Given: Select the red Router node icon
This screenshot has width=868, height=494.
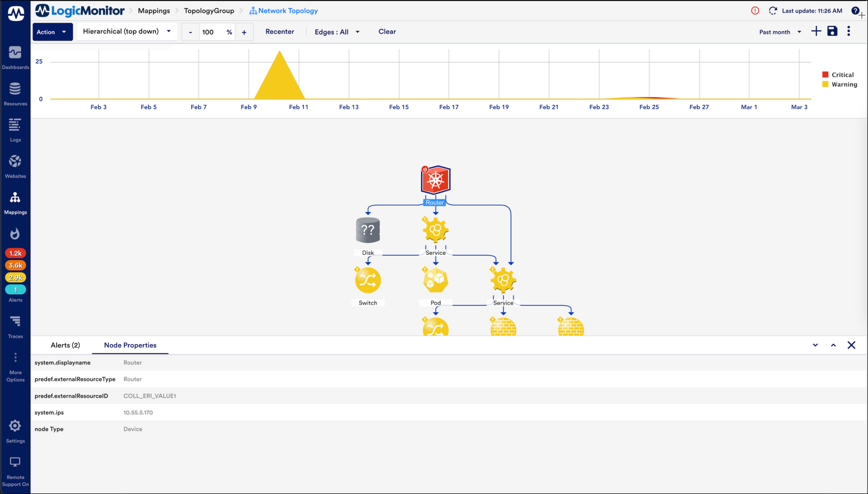Looking at the screenshot, I should click(435, 180).
